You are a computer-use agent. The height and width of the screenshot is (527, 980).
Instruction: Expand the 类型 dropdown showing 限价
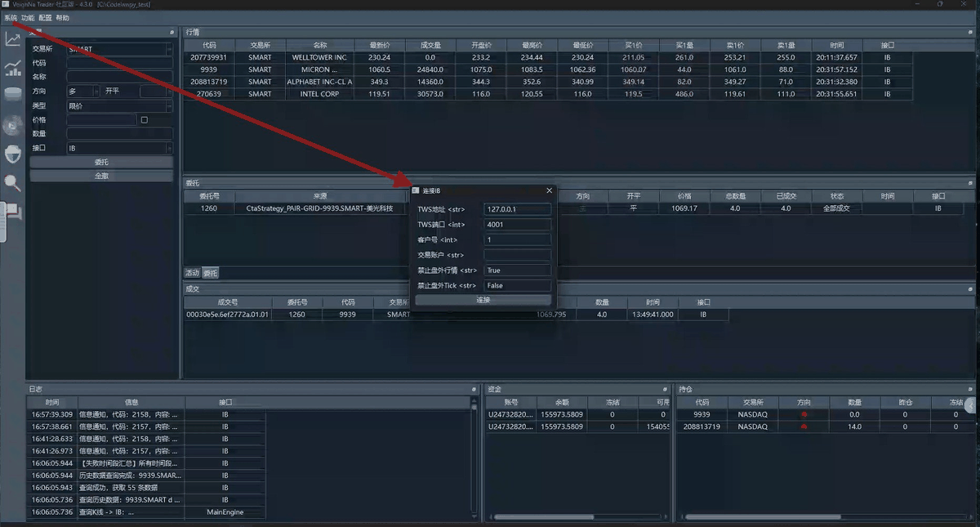coord(120,105)
